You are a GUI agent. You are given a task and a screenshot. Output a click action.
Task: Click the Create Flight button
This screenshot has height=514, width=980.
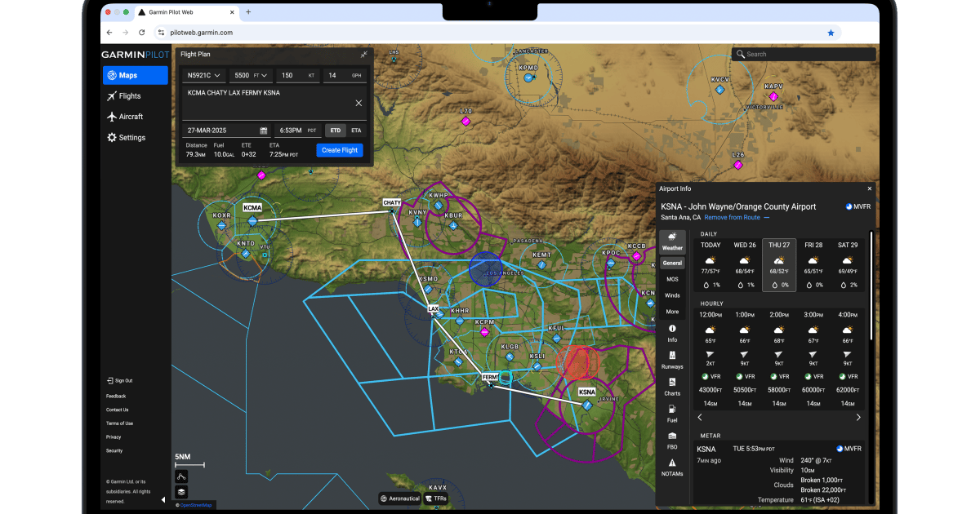point(340,150)
